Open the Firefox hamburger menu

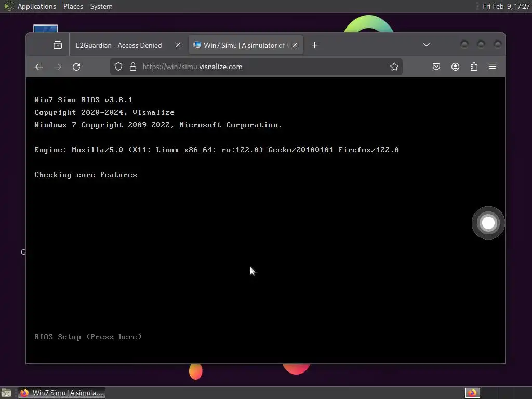click(493, 66)
